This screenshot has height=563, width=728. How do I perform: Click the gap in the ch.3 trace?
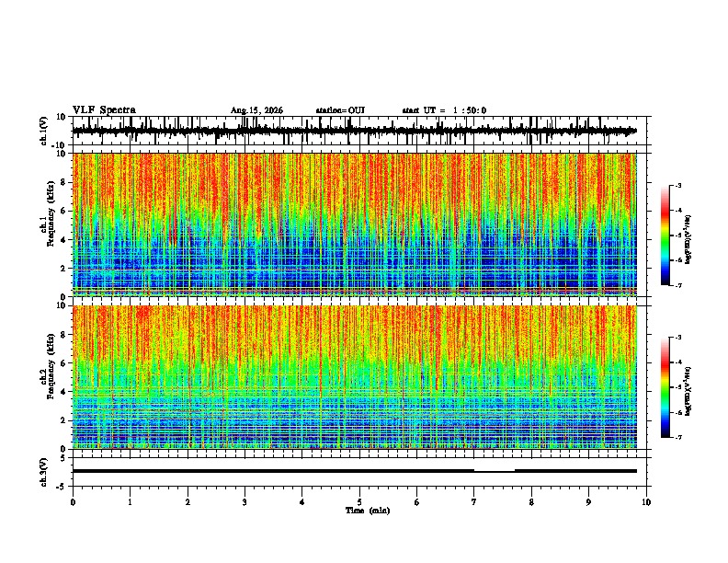[x=495, y=471]
